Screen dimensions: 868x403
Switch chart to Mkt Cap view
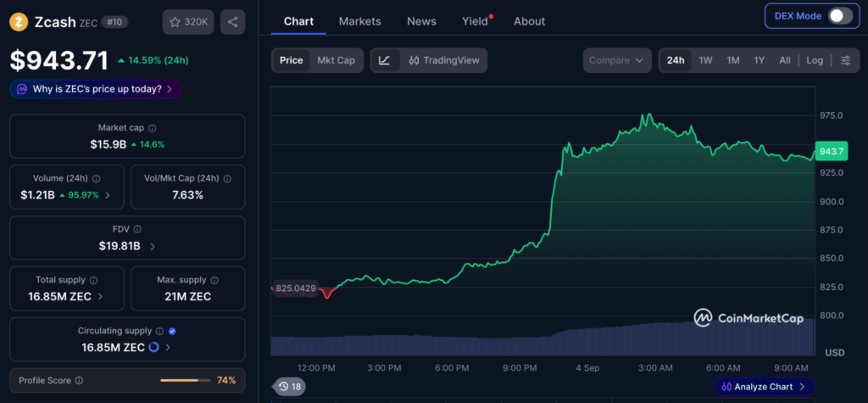tap(336, 60)
